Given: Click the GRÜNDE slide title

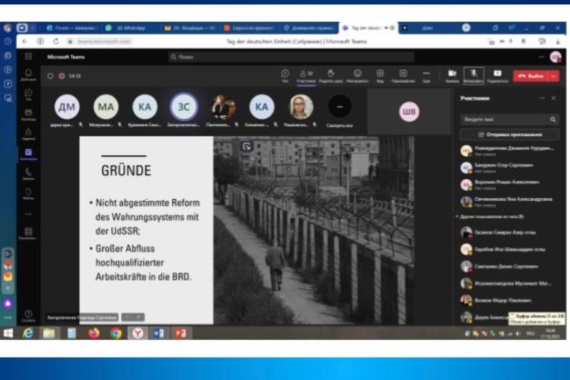Looking at the screenshot, I should (x=126, y=171).
